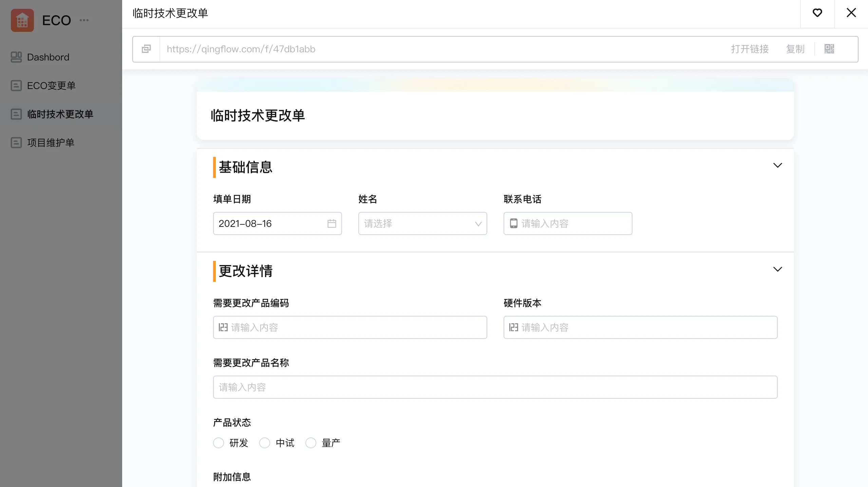The width and height of the screenshot is (868, 487).
Task: Open the calendar icon in 填单日期
Action: coord(332,223)
